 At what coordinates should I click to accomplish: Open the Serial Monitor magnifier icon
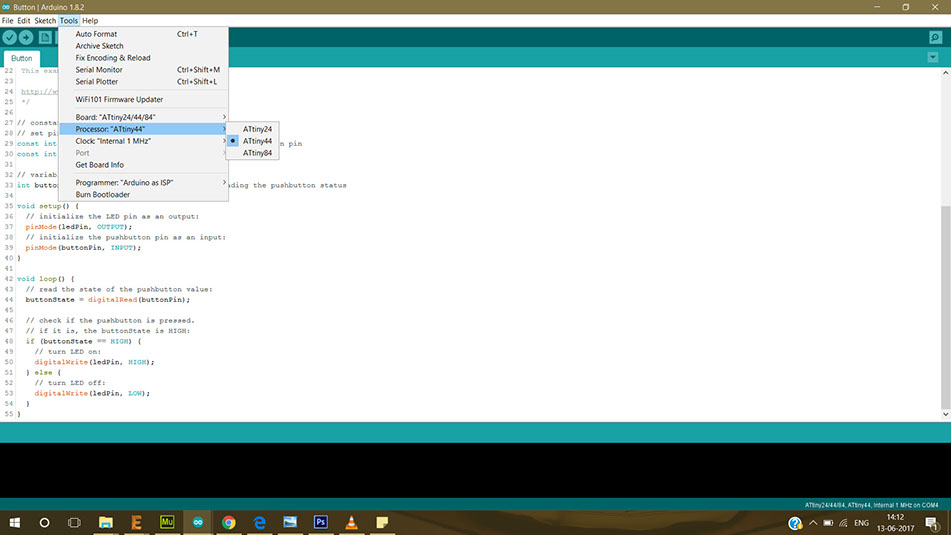pos(935,38)
